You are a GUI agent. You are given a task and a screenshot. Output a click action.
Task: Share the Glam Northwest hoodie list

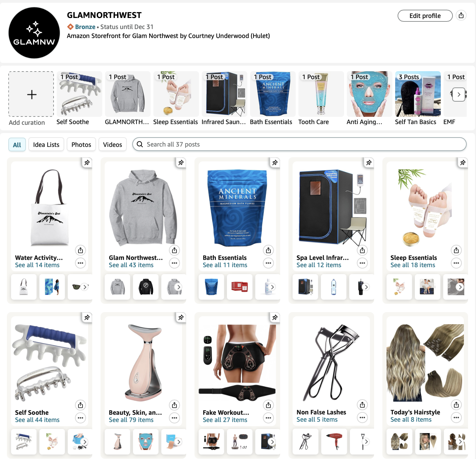click(174, 250)
